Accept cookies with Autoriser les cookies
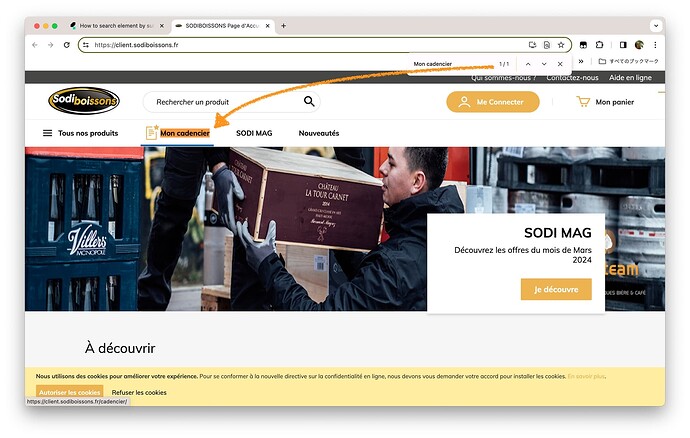The image size is (690, 438). click(x=70, y=392)
